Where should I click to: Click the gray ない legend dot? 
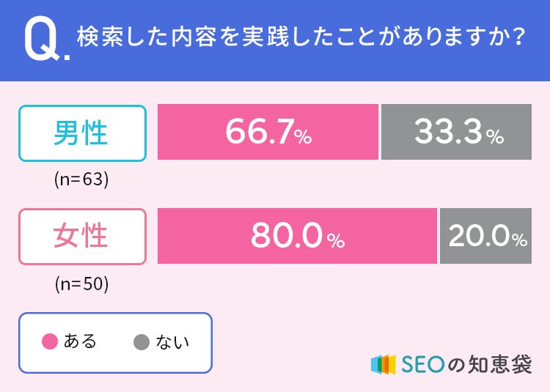142,341
